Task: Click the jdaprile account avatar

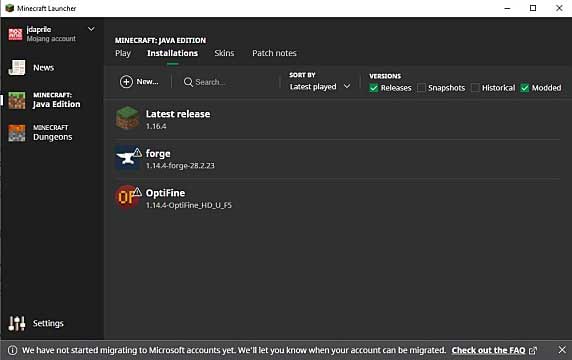Action: (15, 34)
